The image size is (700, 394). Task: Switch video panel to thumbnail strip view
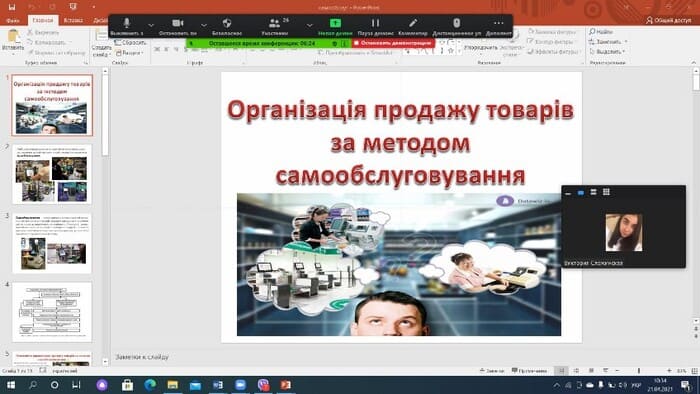(x=593, y=192)
